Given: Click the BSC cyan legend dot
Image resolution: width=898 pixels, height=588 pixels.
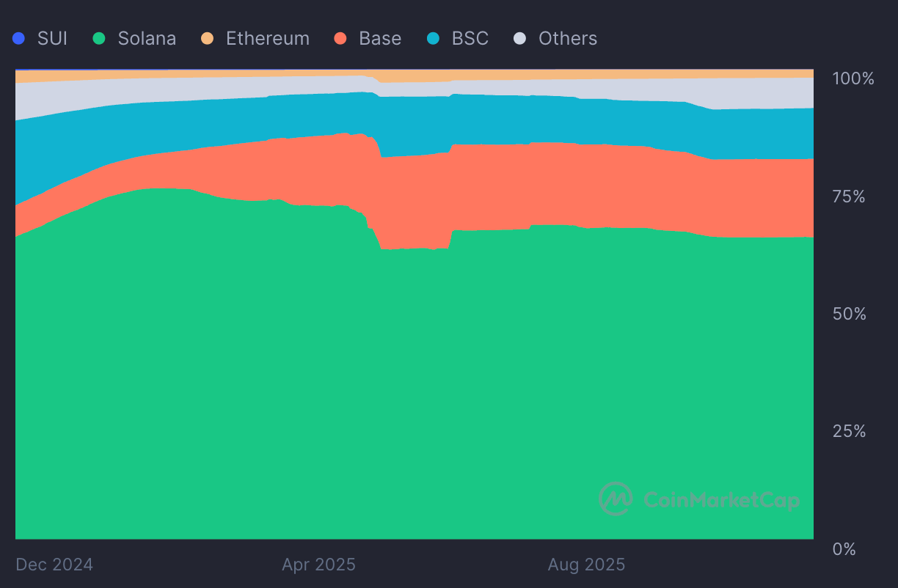Looking at the screenshot, I should (x=434, y=39).
